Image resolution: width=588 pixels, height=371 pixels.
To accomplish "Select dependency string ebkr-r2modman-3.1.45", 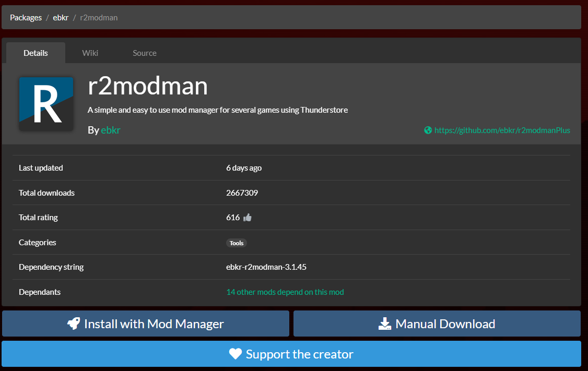I will point(266,267).
